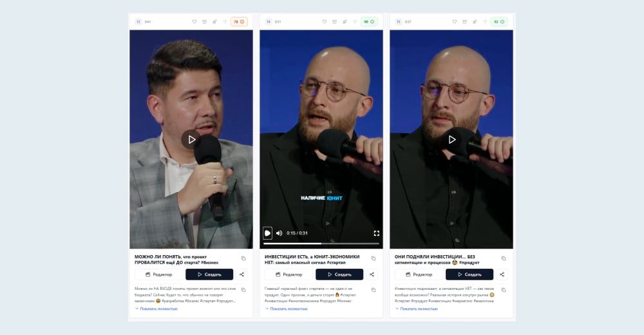Toggle fullscreen on the second video
The height and width of the screenshot is (335, 644).
pos(376,233)
